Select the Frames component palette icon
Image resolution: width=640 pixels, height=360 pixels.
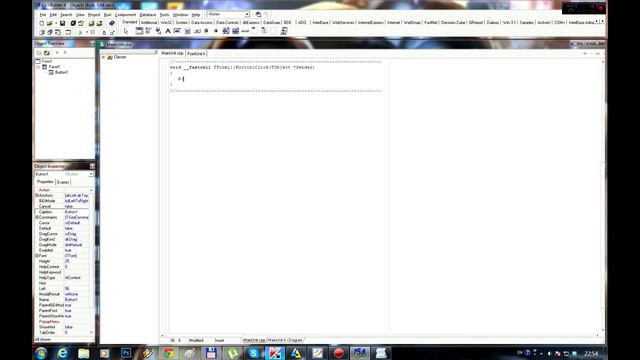click(139, 31)
